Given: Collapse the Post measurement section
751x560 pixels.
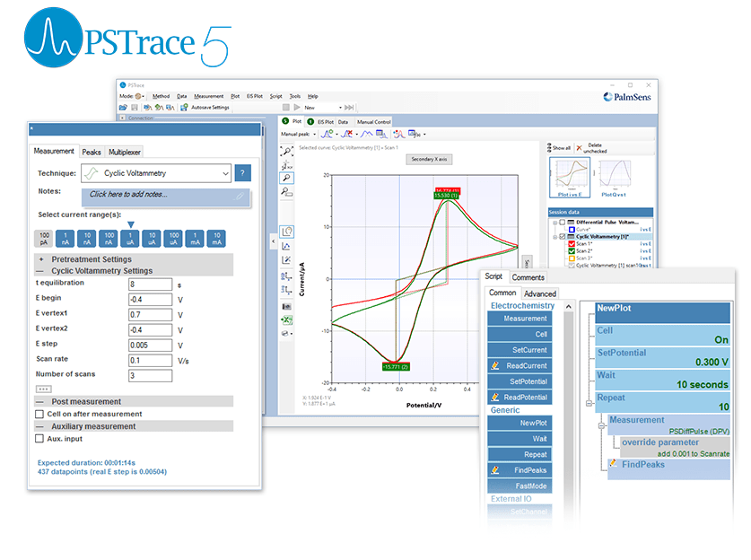Looking at the screenshot, I should click(x=40, y=402).
